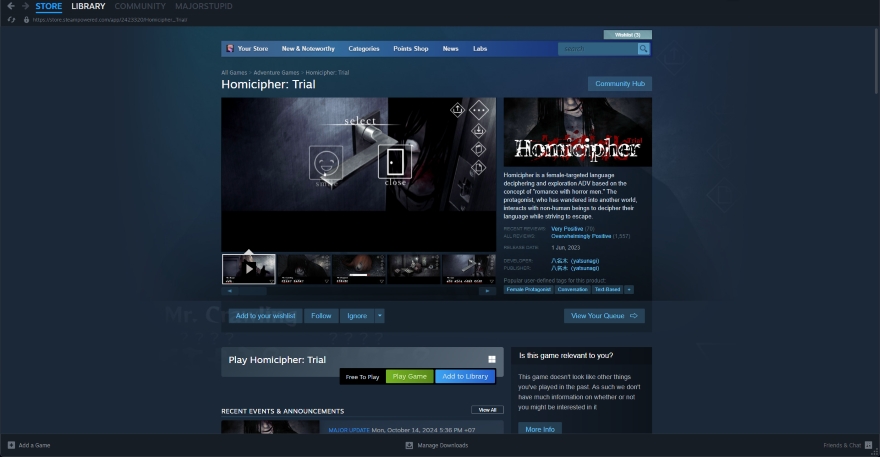
Task: Click the page vertical scrollbar
Action: click(877, 60)
